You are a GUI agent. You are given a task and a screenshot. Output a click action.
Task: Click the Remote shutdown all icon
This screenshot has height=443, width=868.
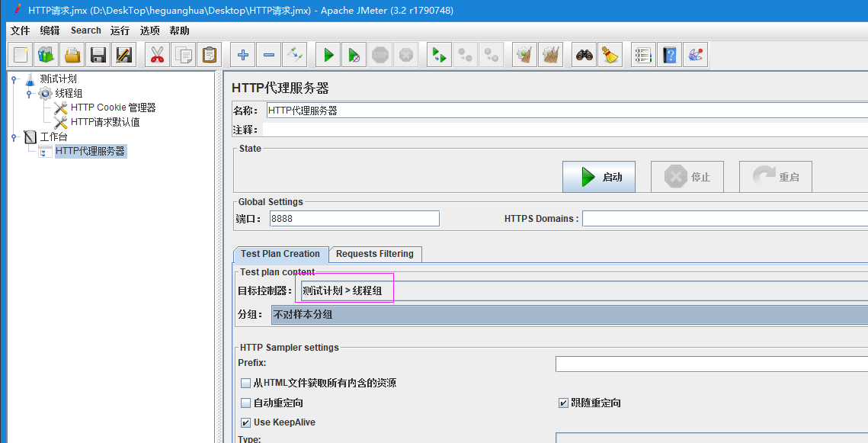pyautogui.click(x=492, y=55)
